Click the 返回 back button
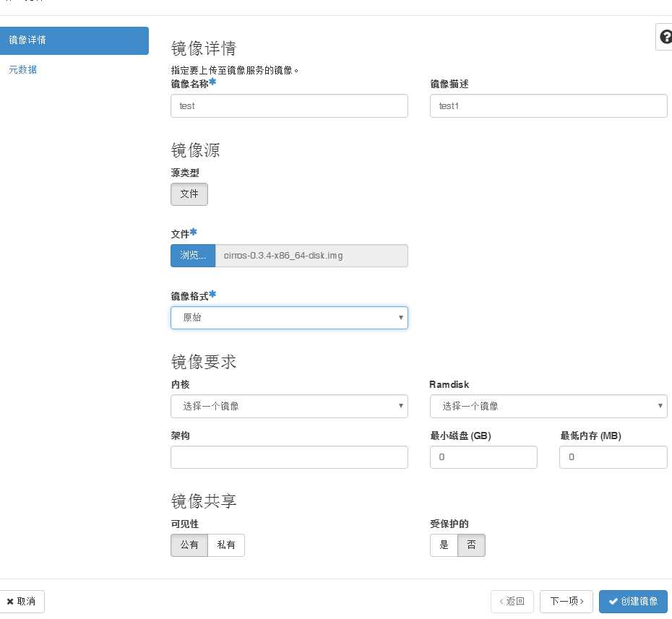Screen dimensions: 672x619 (x=512, y=602)
